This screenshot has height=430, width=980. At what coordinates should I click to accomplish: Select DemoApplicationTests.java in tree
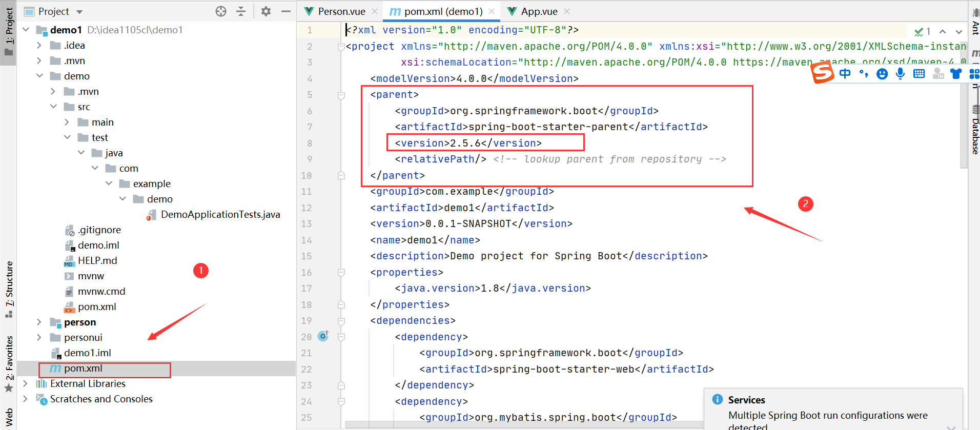click(220, 214)
